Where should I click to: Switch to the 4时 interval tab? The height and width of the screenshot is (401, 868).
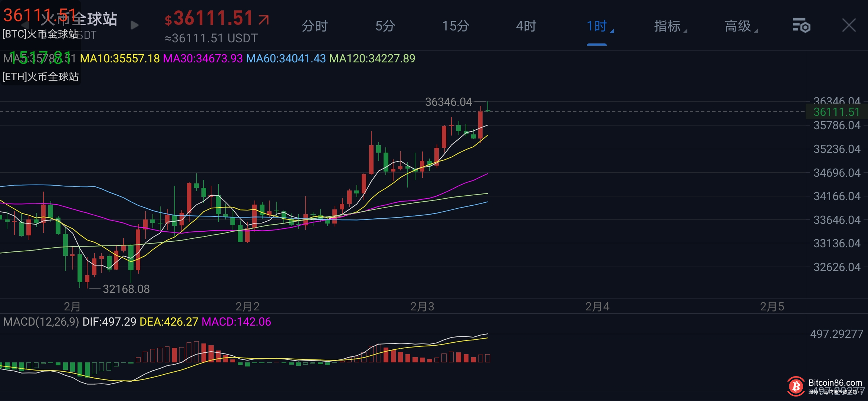[x=526, y=26]
